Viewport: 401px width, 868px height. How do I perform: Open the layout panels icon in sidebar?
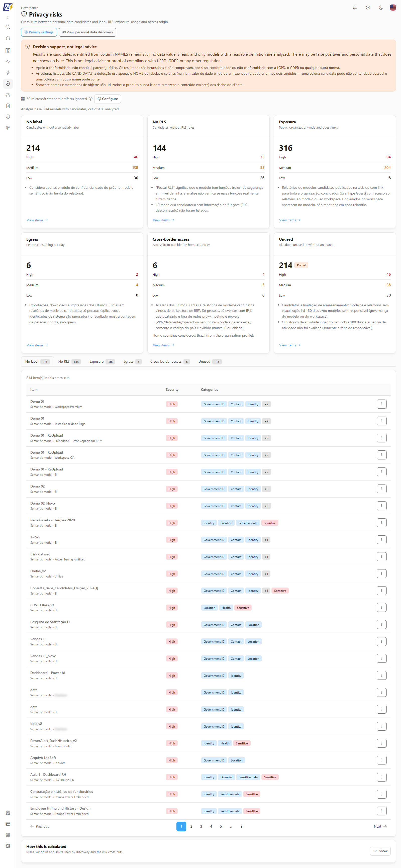pos(8,51)
